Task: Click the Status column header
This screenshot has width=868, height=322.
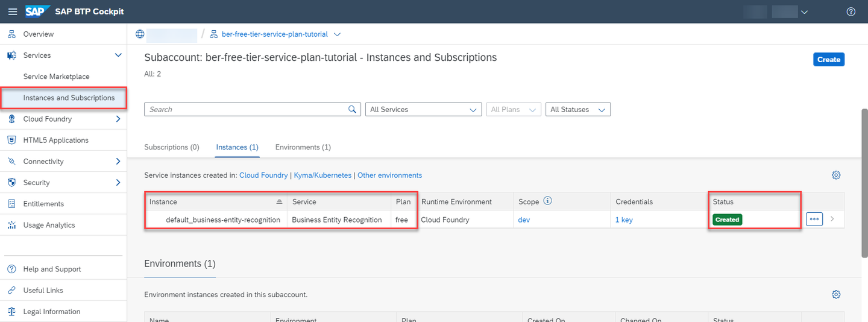Action: click(x=755, y=202)
